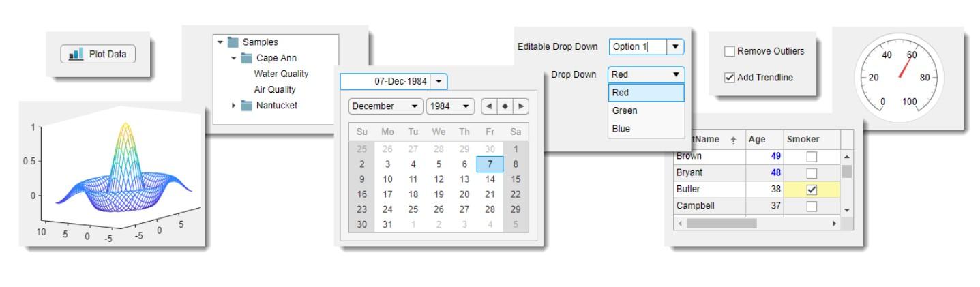Expand the Nantucket tree node
Viewport: 980px width, 287px height.
coord(234,106)
